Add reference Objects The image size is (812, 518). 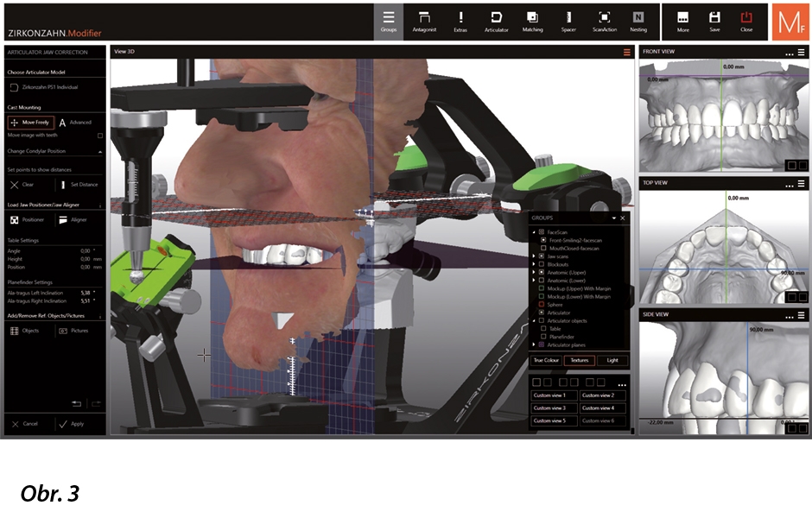(x=25, y=331)
